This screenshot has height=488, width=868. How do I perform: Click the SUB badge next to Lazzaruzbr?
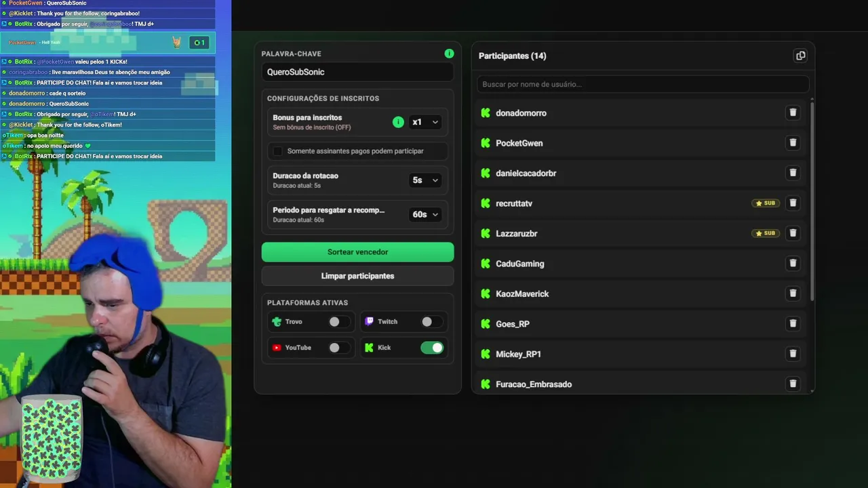click(766, 233)
